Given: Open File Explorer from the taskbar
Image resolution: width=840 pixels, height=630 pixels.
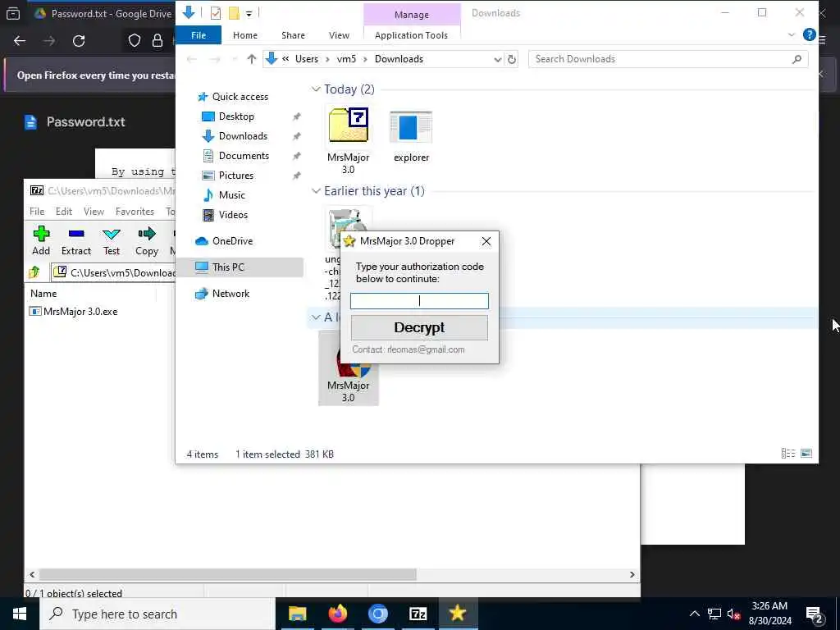Looking at the screenshot, I should click(297, 614).
